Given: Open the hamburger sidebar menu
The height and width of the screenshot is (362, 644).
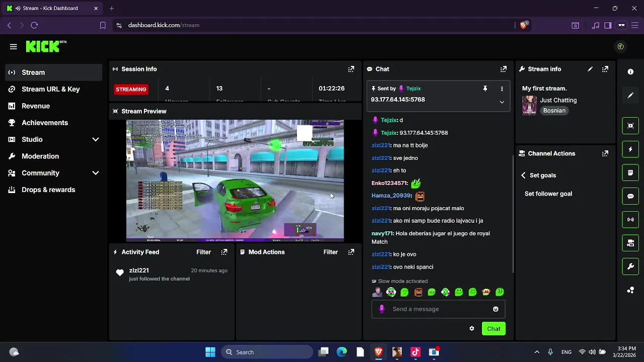Looking at the screenshot, I should tap(14, 47).
